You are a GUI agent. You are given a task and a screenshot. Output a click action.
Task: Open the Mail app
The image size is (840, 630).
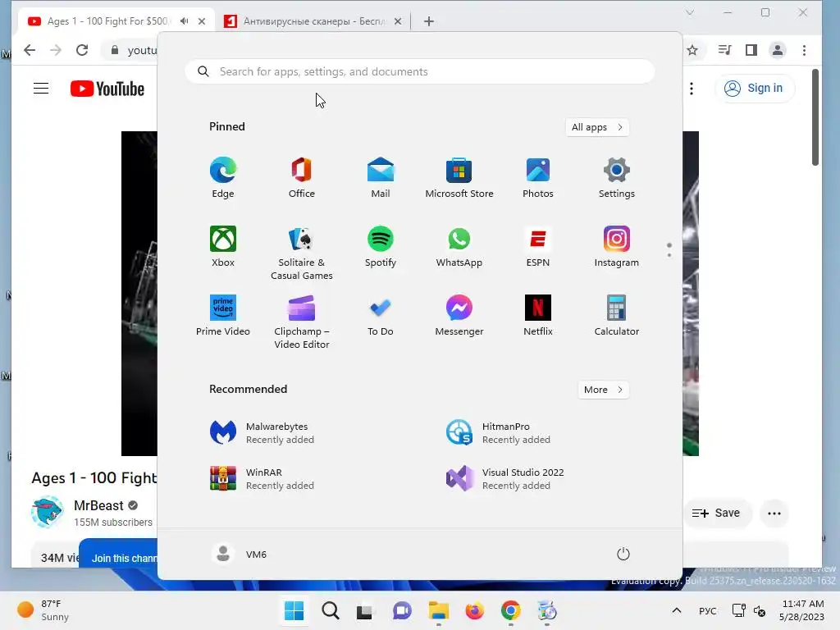381,177
